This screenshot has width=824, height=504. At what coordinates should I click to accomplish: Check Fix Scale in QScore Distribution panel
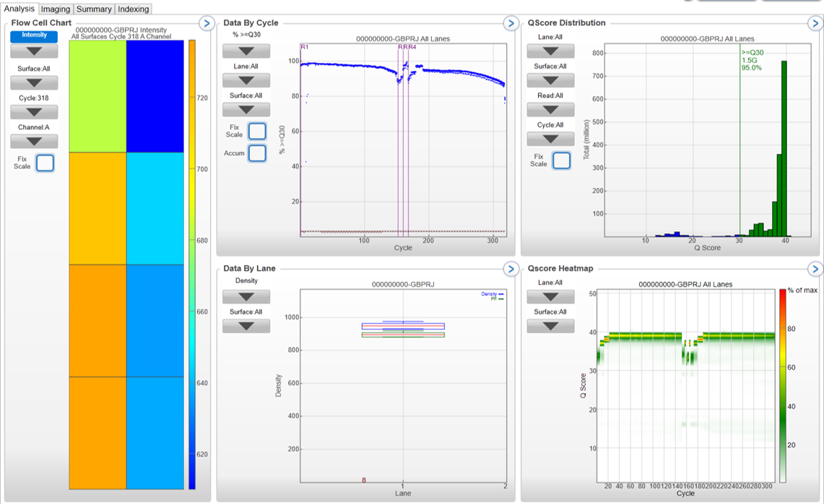[561, 160]
